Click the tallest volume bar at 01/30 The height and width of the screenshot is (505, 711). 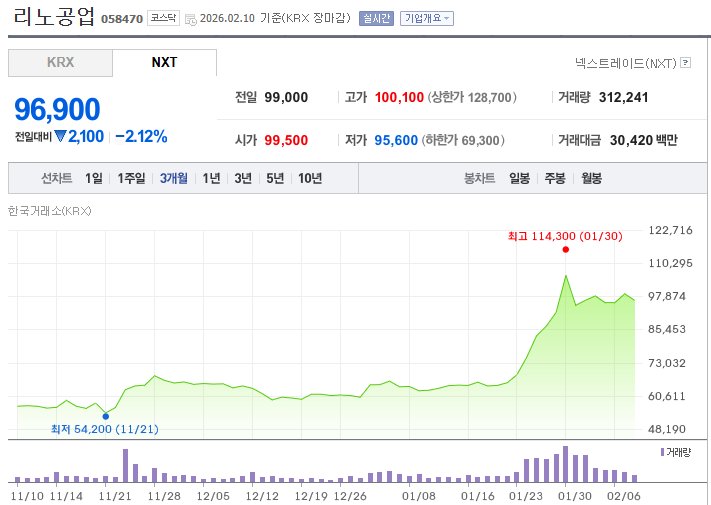pyautogui.click(x=565, y=464)
